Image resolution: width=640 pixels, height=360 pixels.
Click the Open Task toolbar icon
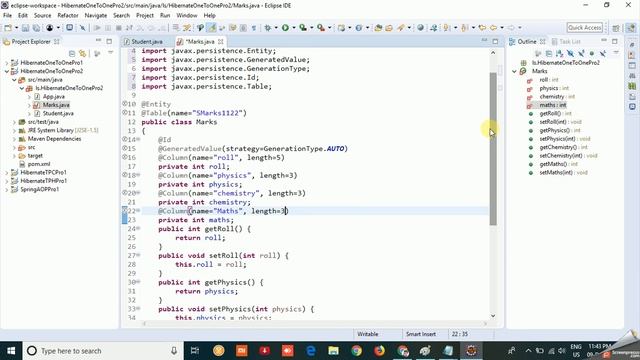pos(389,28)
